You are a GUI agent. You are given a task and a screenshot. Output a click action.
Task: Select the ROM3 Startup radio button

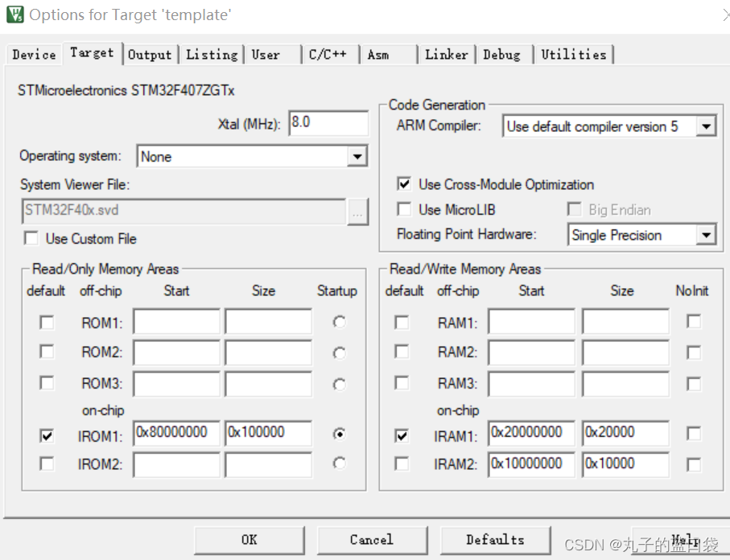(x=340, y=385)
